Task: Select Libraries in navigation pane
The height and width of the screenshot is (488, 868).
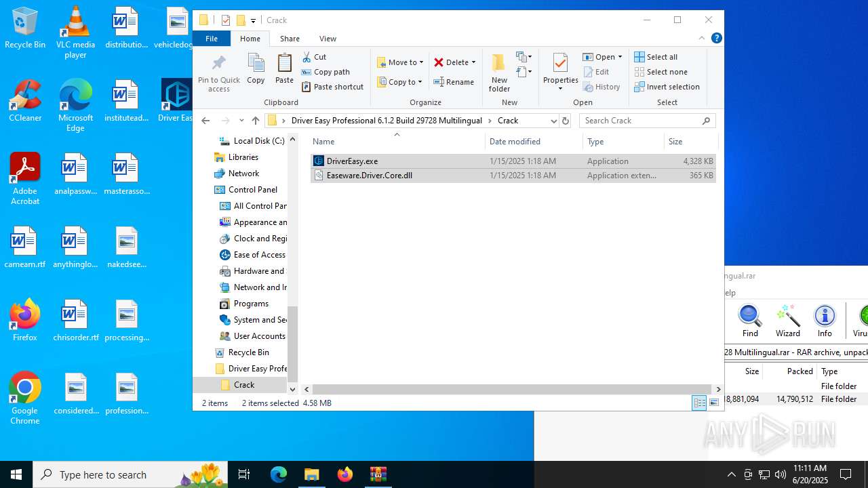Action: coord(236,157)
